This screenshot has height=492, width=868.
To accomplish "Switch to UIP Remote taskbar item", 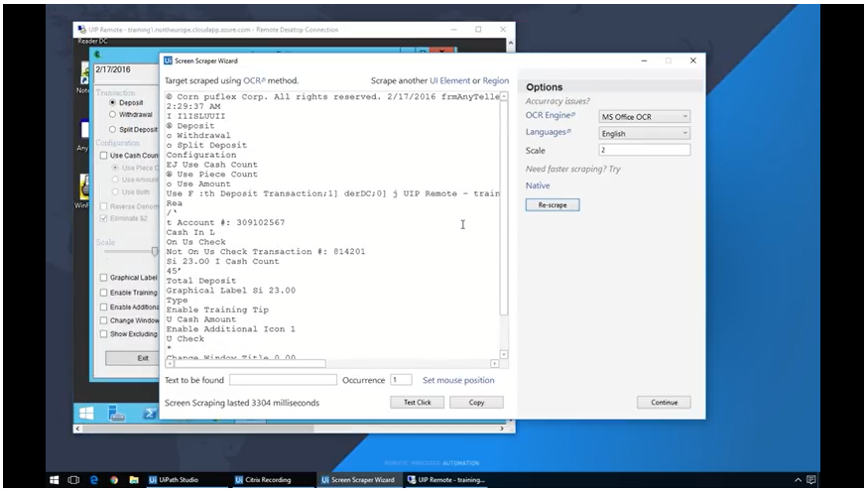I will pos(445,480).
